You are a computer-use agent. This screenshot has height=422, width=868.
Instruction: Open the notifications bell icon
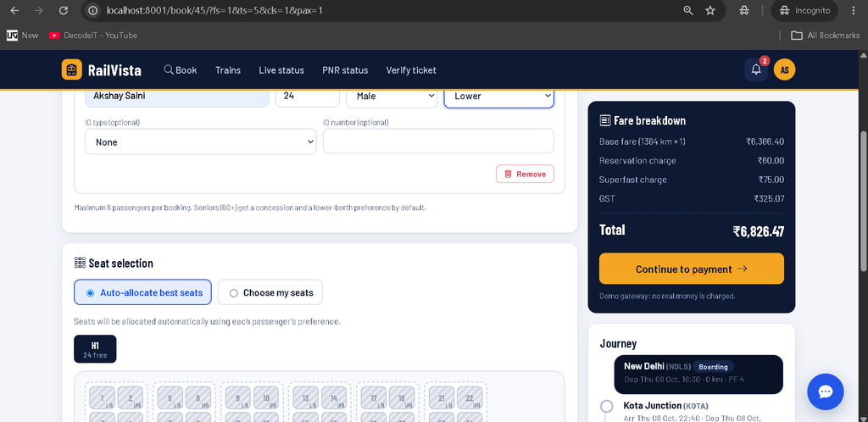755,69
